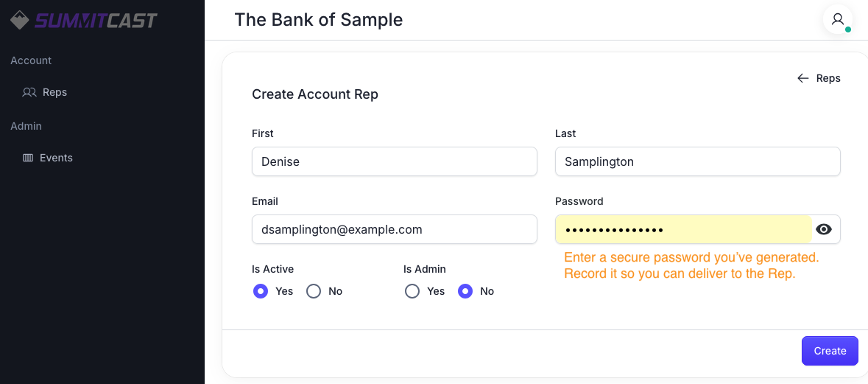Open the user profile avatar icon
Image resolution: width=868 pixels, height=384 pixels.
coord(838,19)
